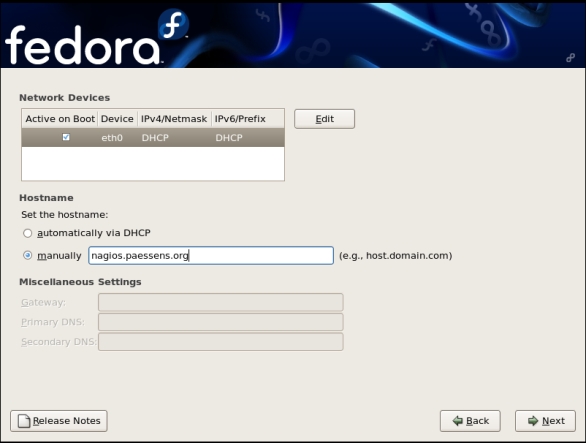Screen dimensions: 586x443
Task: Click the Device column header
Action: point(117,119)
